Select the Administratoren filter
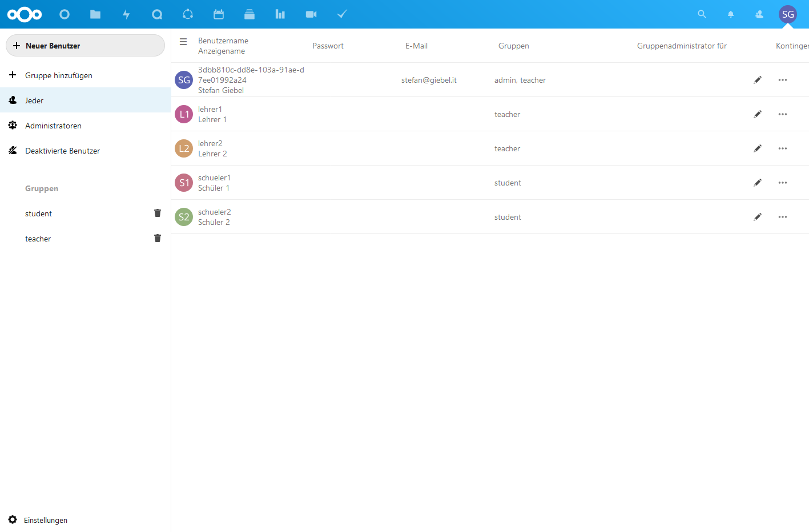This screenshot has width=809, height=532. (x=86, y=126)
